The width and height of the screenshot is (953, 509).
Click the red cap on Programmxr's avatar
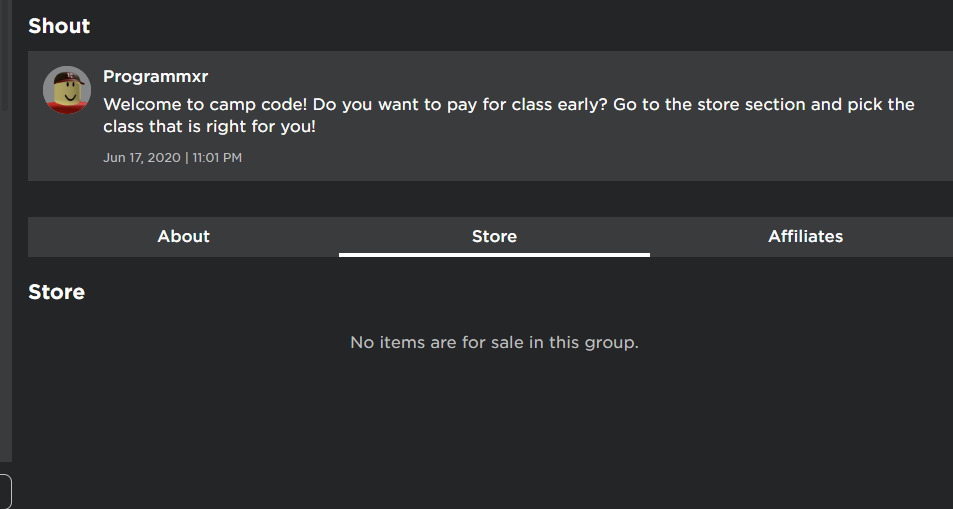pos(68,78)
